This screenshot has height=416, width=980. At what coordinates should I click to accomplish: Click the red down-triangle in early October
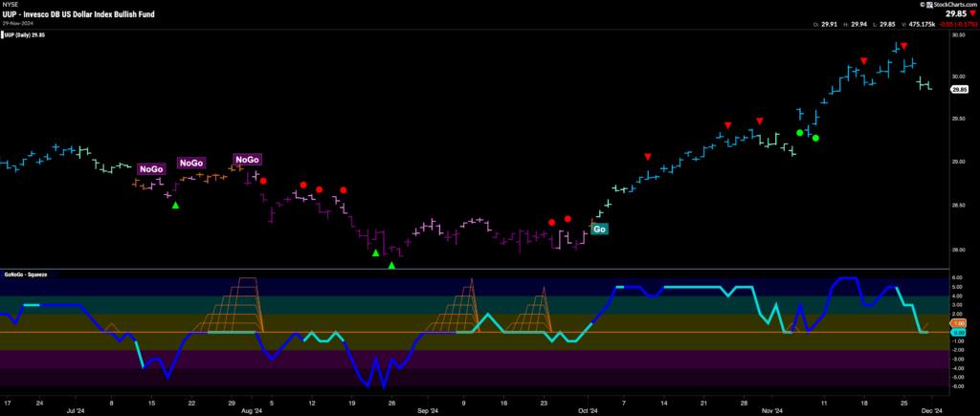click(x=648, y=156)
